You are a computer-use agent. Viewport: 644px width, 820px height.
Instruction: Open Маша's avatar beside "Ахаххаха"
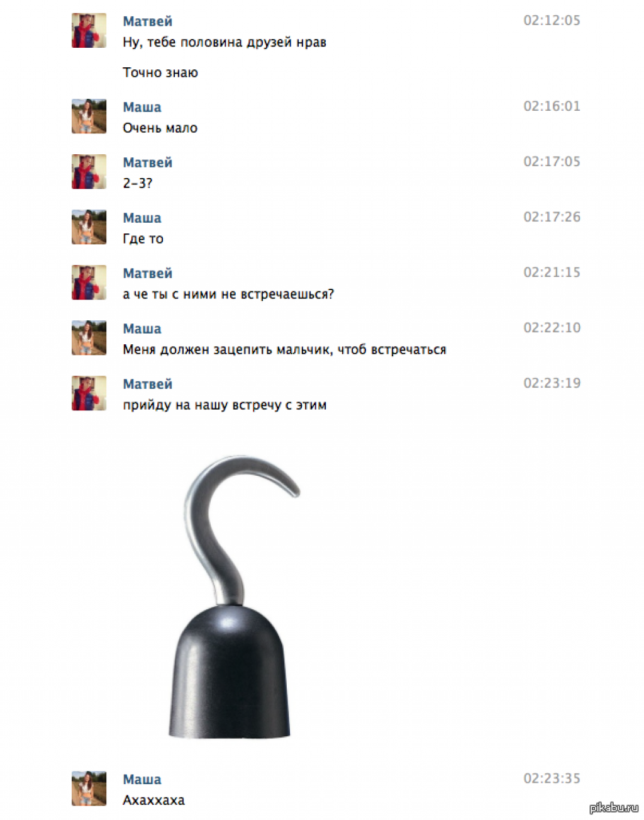(x=89, y=788)
